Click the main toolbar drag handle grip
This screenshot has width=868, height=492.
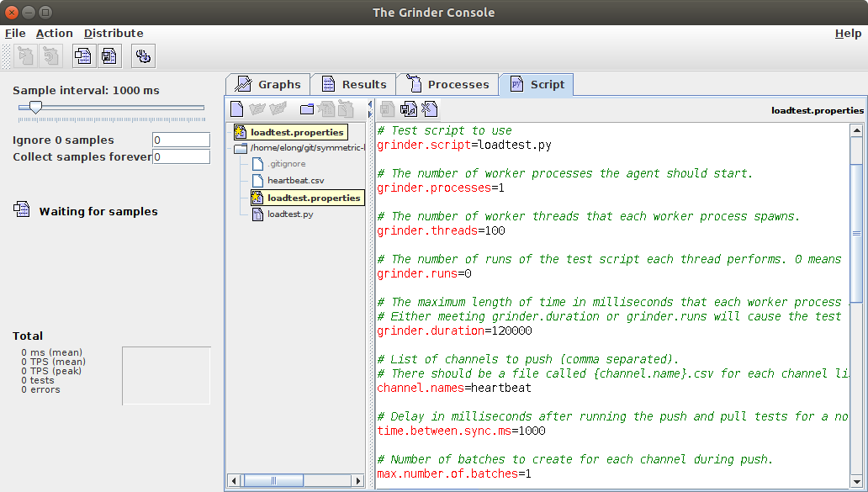point(7,56)
